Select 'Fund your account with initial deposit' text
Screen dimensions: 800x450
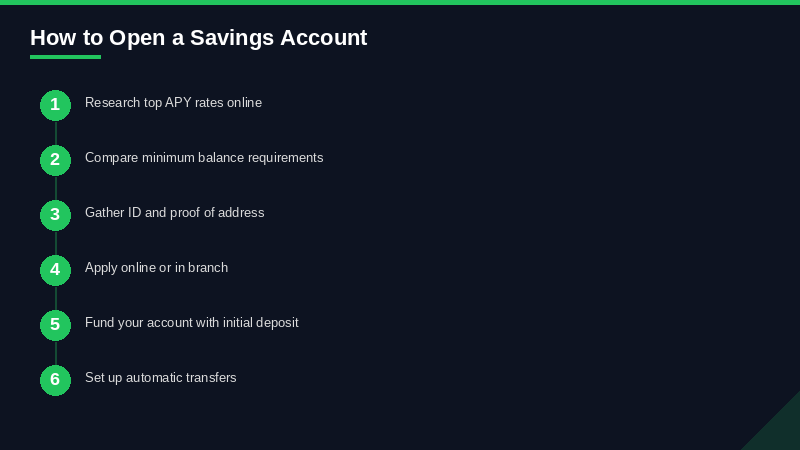191,323
